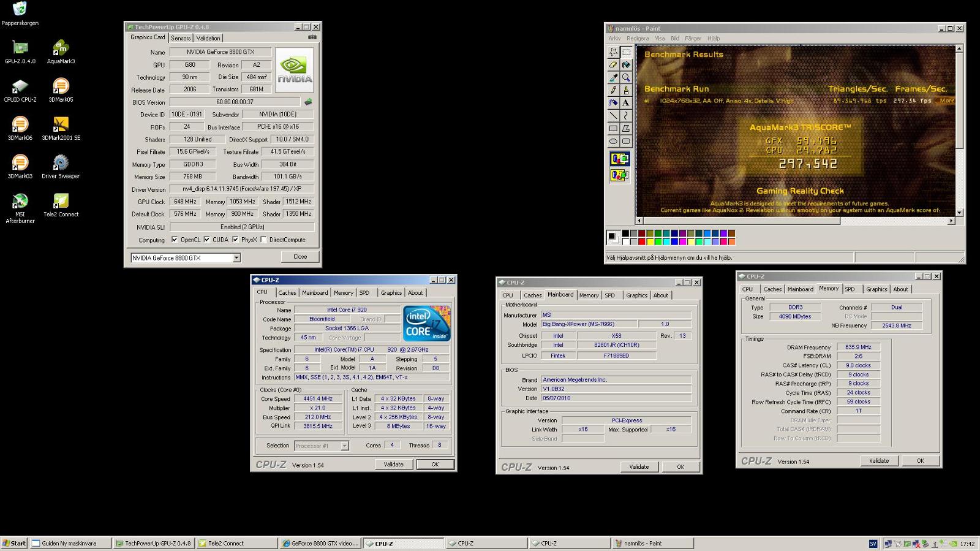Select the Pencil tool in Paint

[x=613, y=90]
